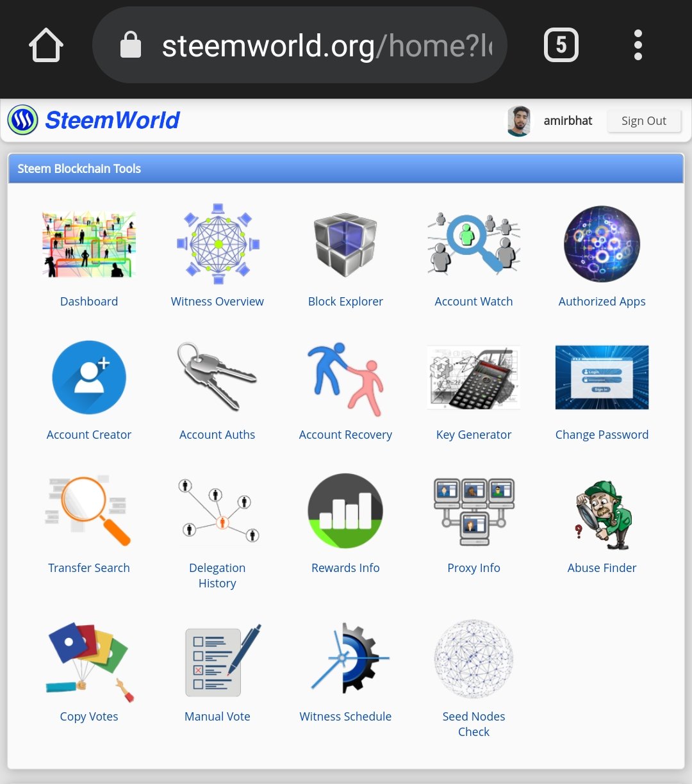This screenshot has height=784, width=692.
Task: Open the Rewards Info bar chart icon
Action: [x=345, y=510]
